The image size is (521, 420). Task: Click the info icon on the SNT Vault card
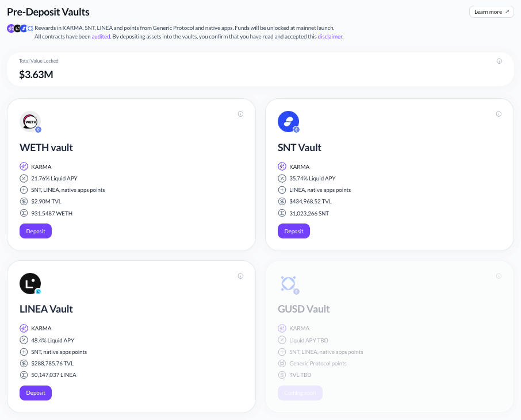tap(499, 114)
